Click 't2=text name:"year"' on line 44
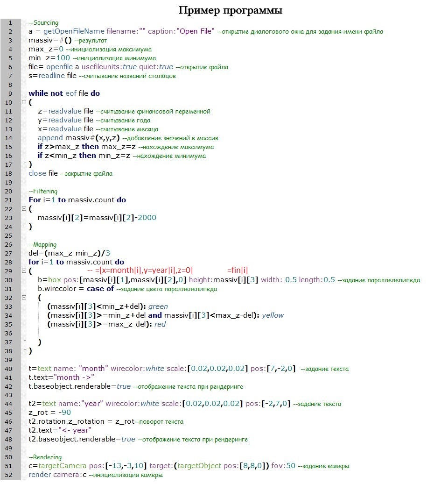This screenshot has height=484, width=448. 66,404
